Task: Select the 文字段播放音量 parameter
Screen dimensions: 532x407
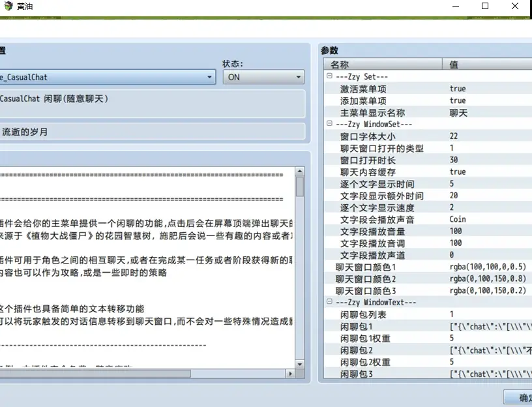Action: coord(428,231)
